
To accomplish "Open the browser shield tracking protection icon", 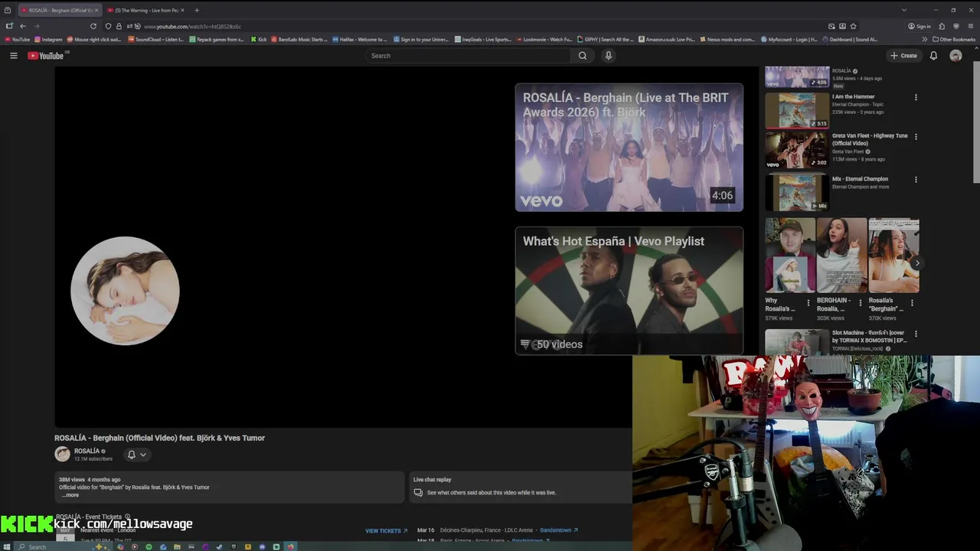I will [x=108, y=26].
